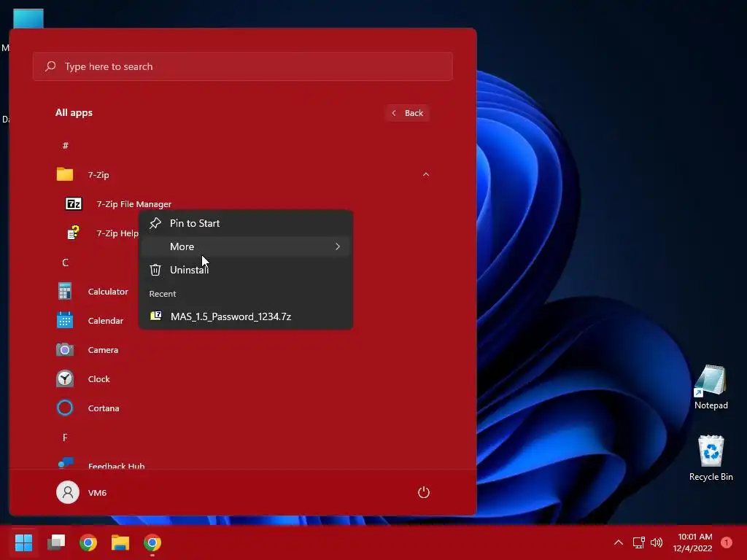This screenshot has width=747, height=560.
Task: Expand the More submenu arrow
Action: (x=337, y=246)
